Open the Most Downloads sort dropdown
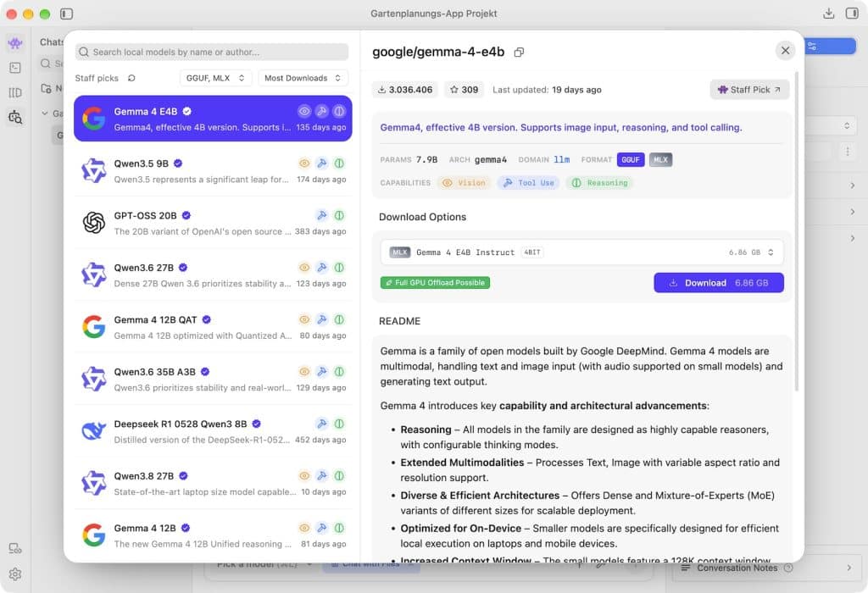Viewport: 868px width, 593px height. [x=303, y=78]
